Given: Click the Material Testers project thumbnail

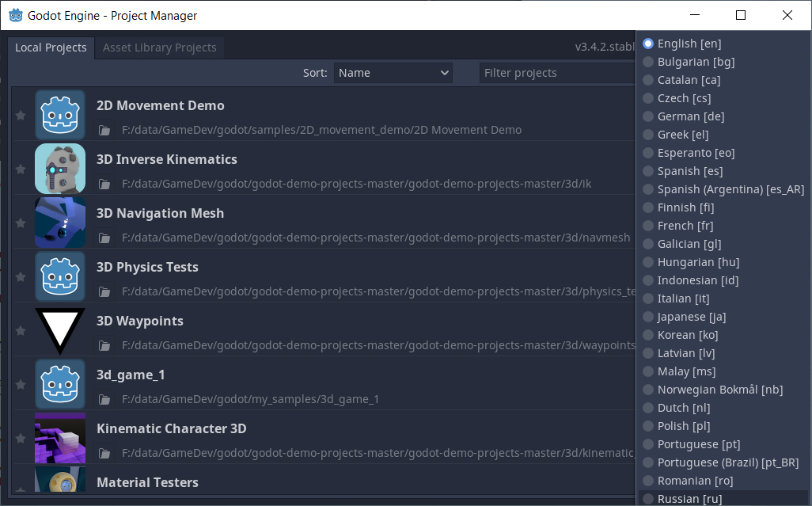Looking at the screenshot, I should [60, 479].
